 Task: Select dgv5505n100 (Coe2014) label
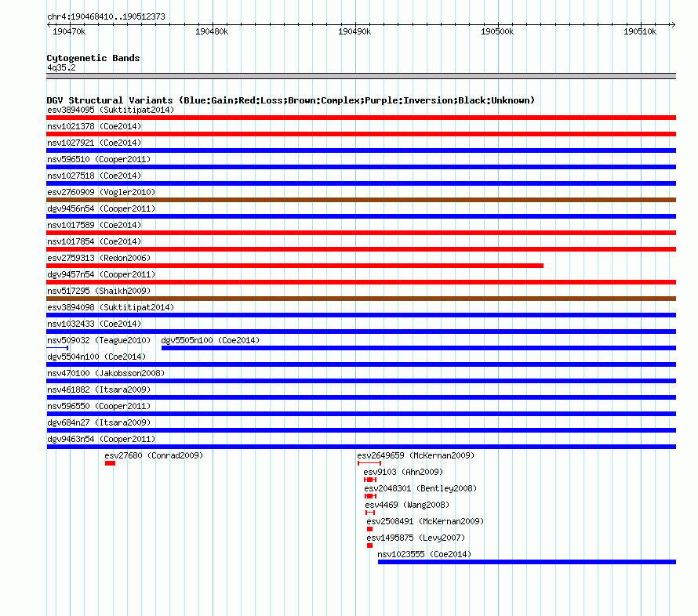[210, 340]
